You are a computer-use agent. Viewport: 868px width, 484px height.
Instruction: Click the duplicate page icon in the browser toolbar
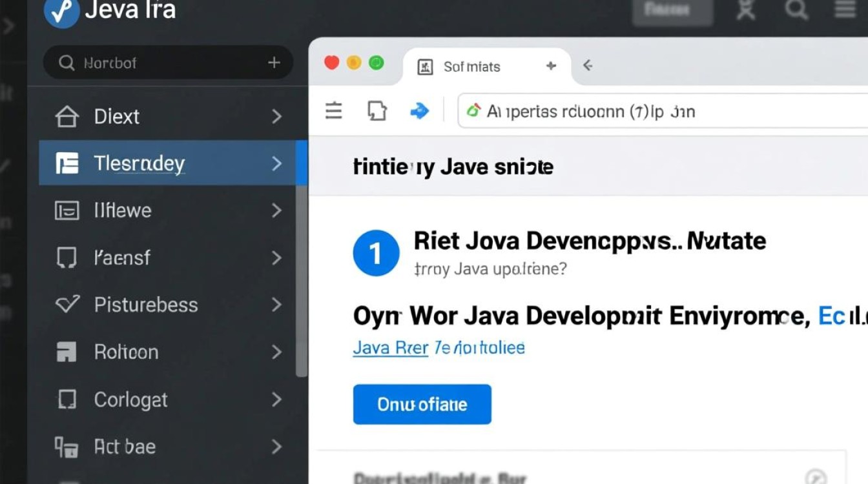pyautogui.click(x=377, y=110)
